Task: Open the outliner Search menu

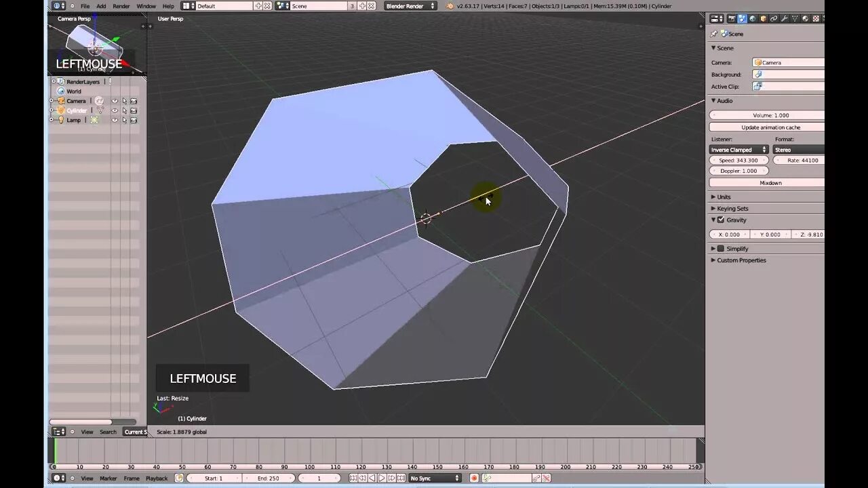Action: point(108,432)
